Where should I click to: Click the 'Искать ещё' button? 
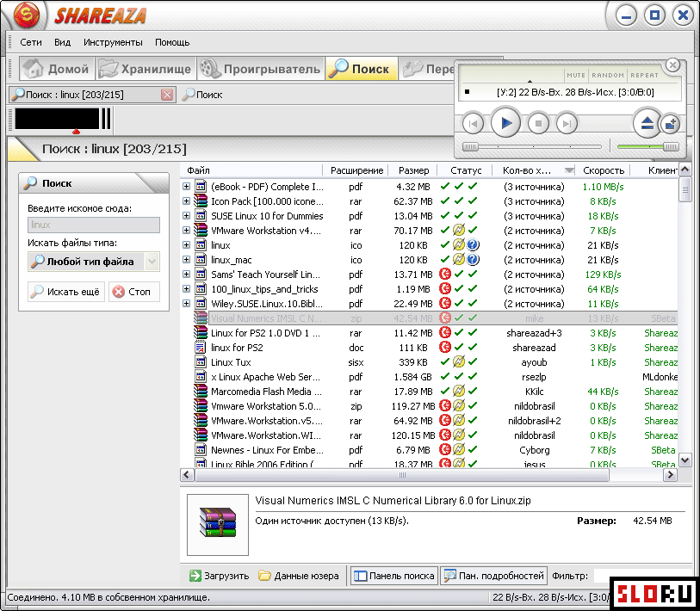pos(66,292)
